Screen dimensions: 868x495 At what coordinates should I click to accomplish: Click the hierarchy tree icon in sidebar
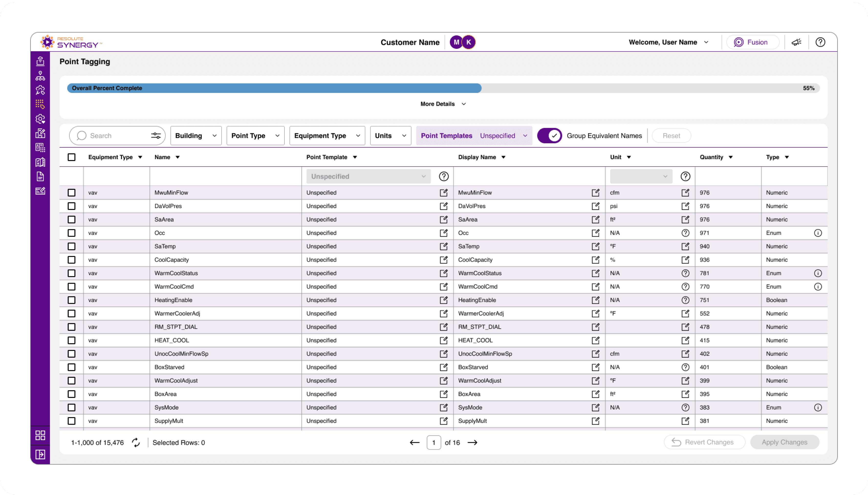click(40, 76)
